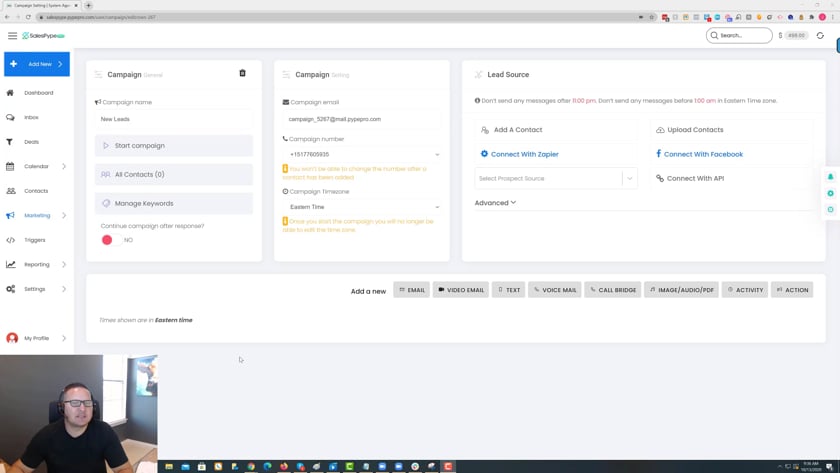The height and width of the screenshot is (473, 840).
Task: Open Inbox in the sidebar
Action: pos(31,117)
